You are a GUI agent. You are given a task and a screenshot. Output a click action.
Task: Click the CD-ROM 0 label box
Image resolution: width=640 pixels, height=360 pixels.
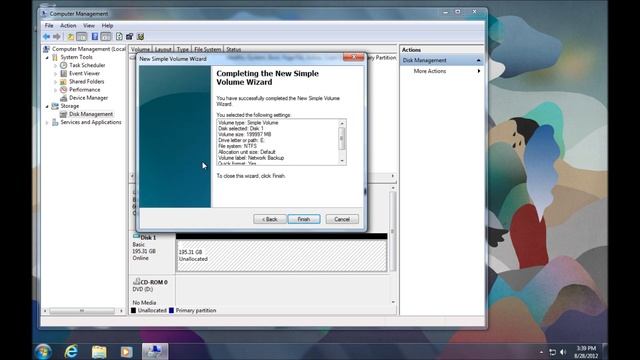tap(152, 292)
